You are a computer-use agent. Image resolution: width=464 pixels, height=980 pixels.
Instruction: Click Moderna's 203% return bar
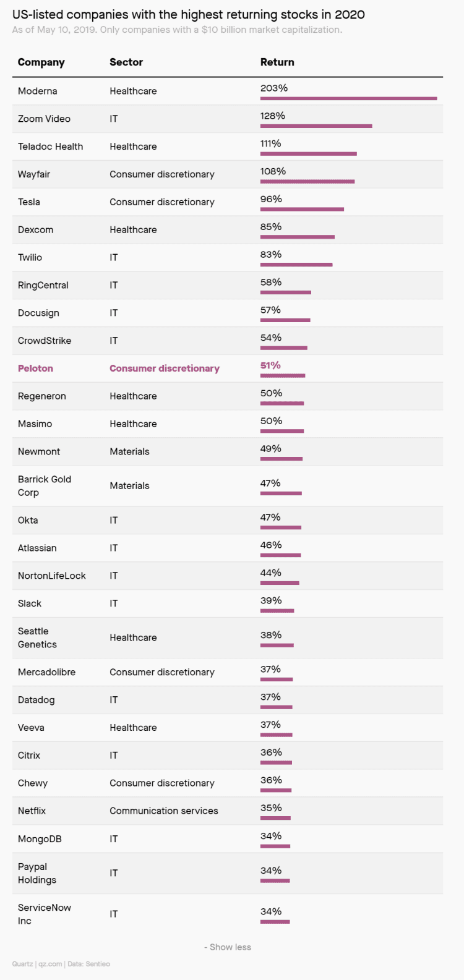coord(348,98)
